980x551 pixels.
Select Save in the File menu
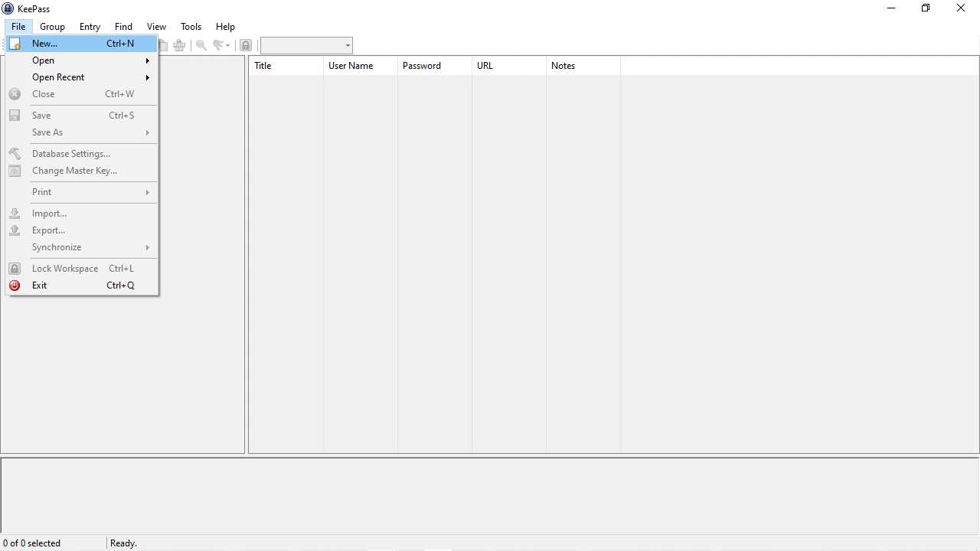(82, 116)
